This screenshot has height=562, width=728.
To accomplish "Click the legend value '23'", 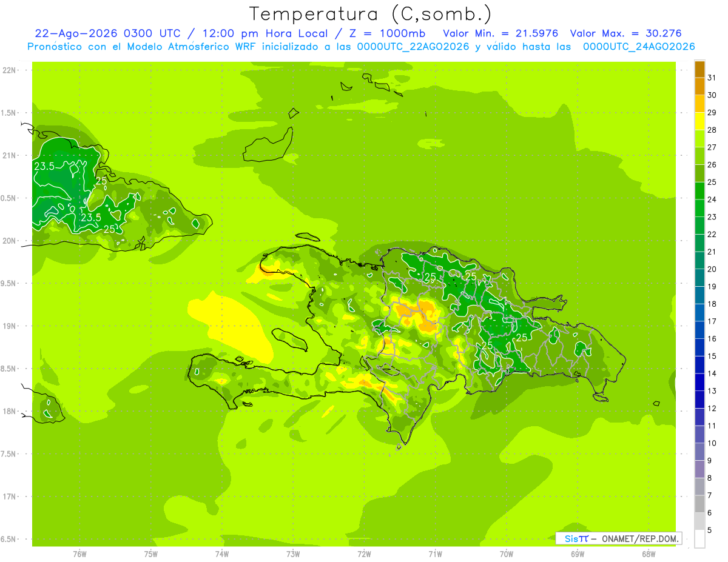I will (x=712, y=216).
